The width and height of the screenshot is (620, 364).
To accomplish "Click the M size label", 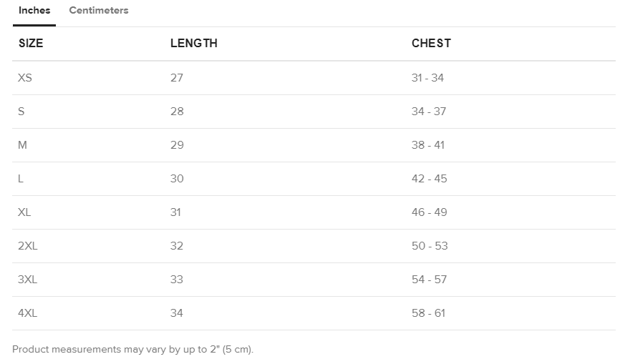I will [x=23, y=145].
